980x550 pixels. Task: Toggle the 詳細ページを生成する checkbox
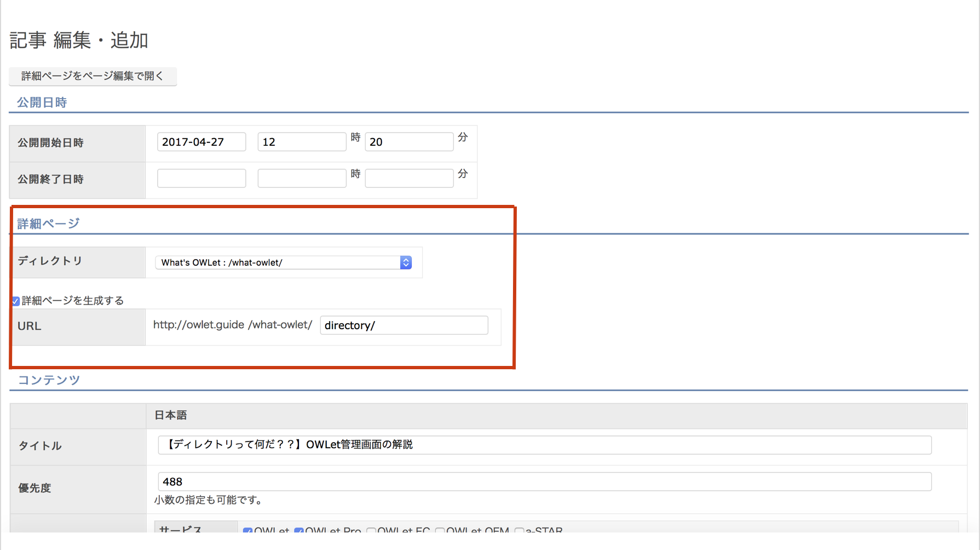(x=16, y=301)
